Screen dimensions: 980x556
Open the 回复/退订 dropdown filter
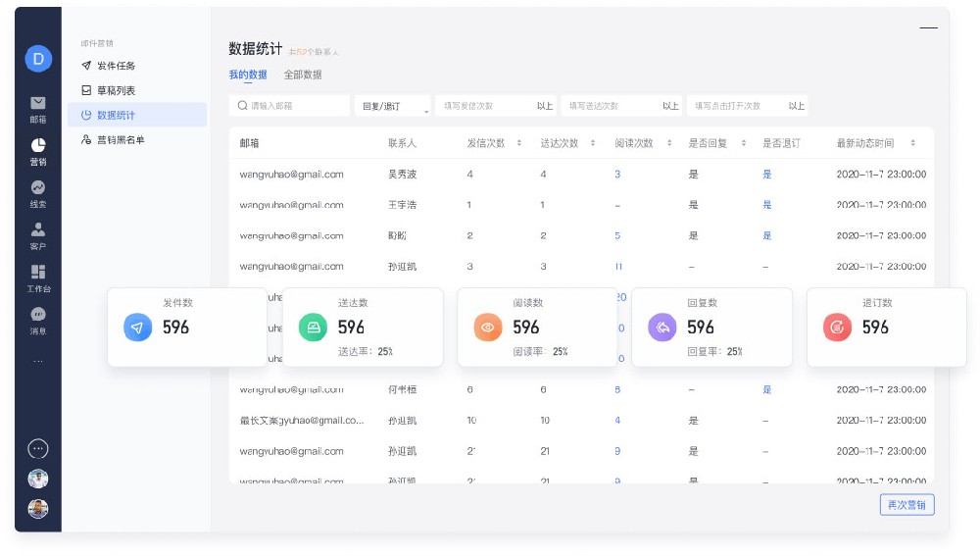[x=392, y=106]
